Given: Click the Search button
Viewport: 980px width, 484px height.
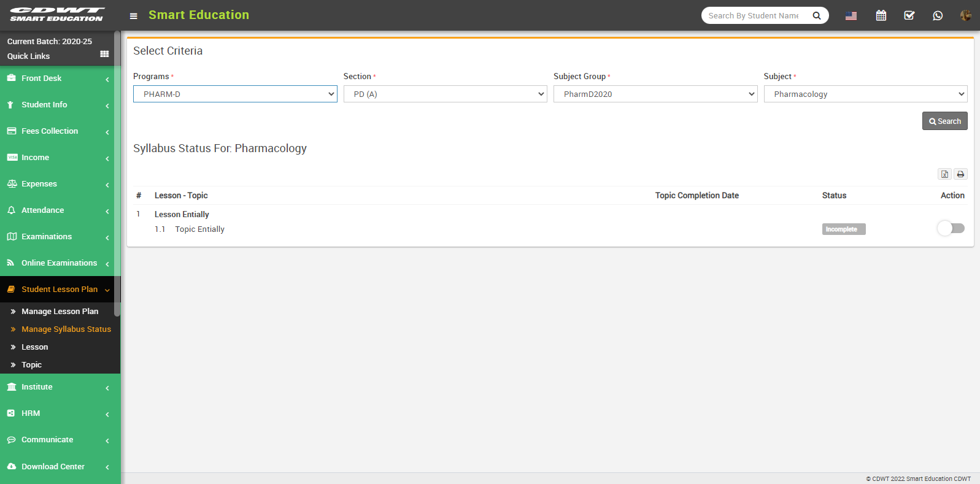Looking at the screenshot, I should [x=944, y=121].
